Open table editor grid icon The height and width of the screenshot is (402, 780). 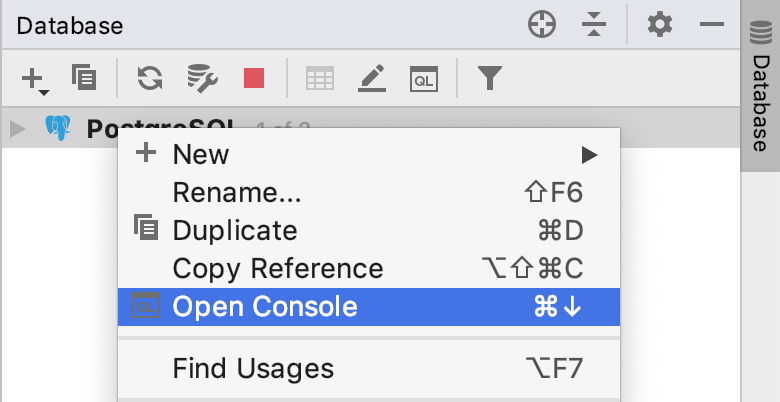point(320,79)
